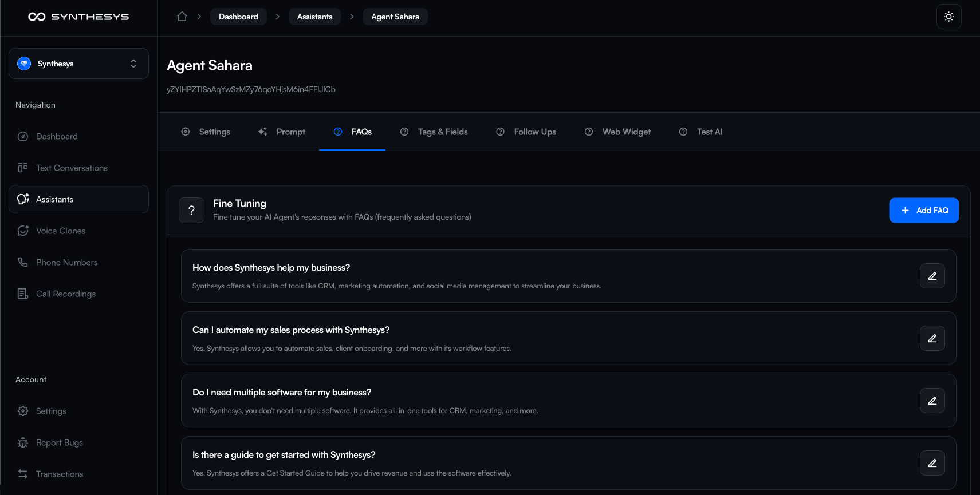Open Text Conversations page
Viewport: 980px width, 495px height.
[78, 168]
